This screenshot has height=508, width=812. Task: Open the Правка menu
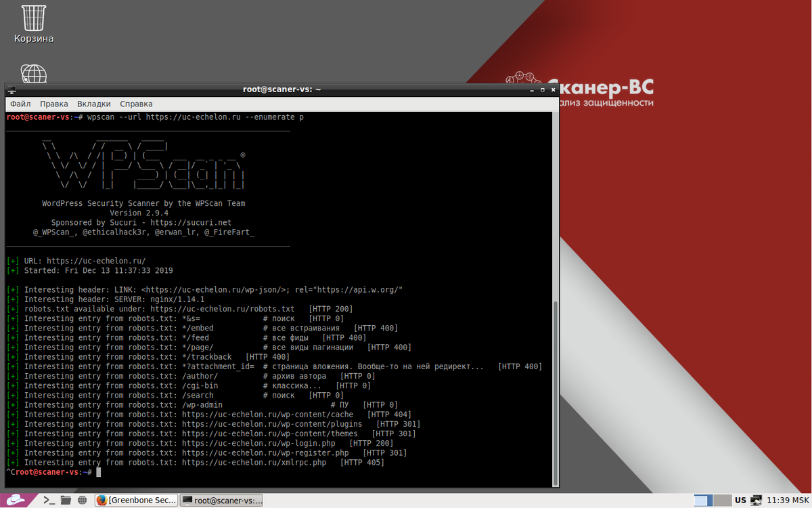coord(54,104)
